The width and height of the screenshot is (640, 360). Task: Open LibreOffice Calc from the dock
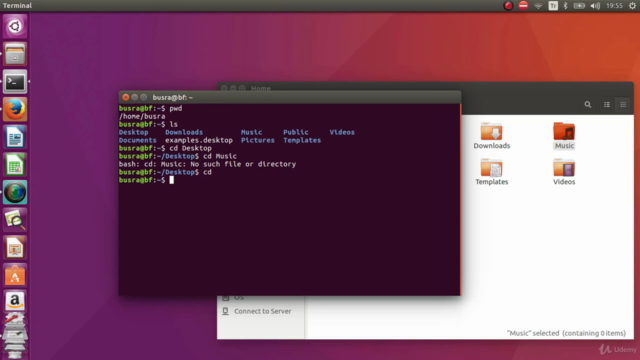[15, 165]
